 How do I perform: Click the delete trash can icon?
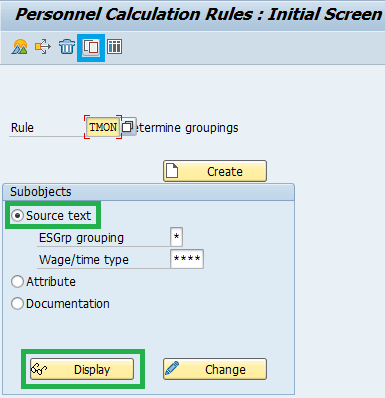click(x=67, y=47)
